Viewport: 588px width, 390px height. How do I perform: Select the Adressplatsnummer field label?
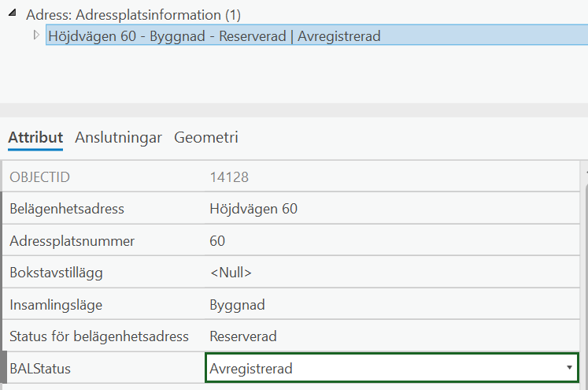pos(72,241)
